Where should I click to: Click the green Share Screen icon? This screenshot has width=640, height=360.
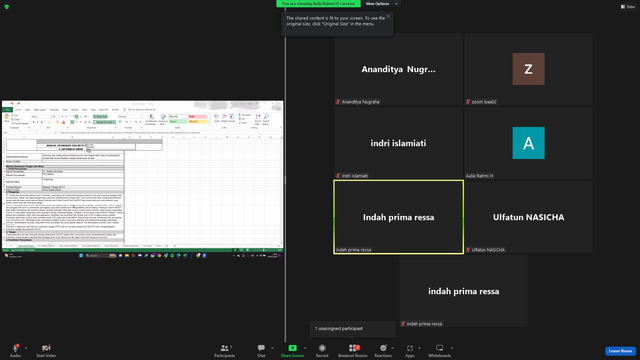pos(293,348)
